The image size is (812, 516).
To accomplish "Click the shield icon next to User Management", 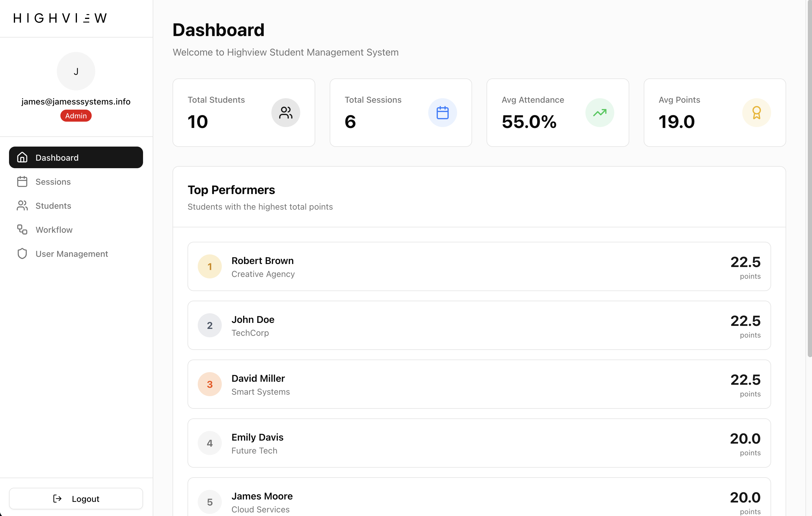I will point(22,253).
